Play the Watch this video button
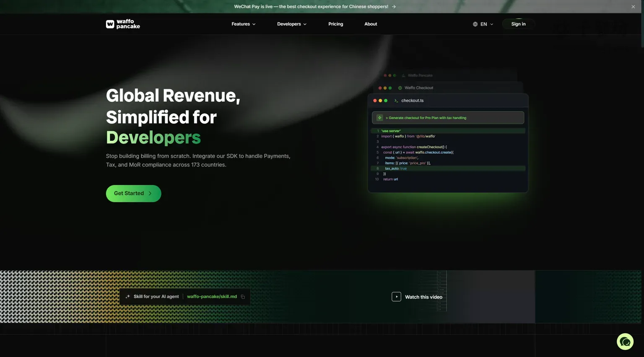The height and width of the screenshot is (357, 644). point(417,297)
